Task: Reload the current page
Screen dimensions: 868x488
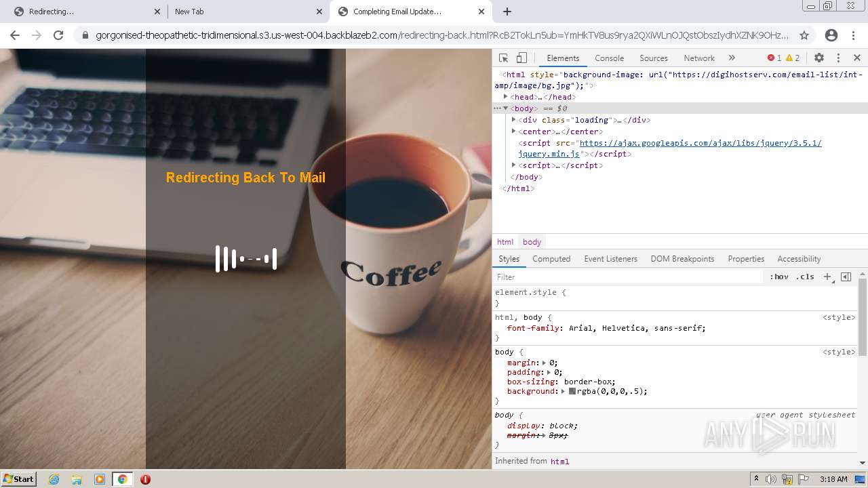Action: click(x=58, y=35)
